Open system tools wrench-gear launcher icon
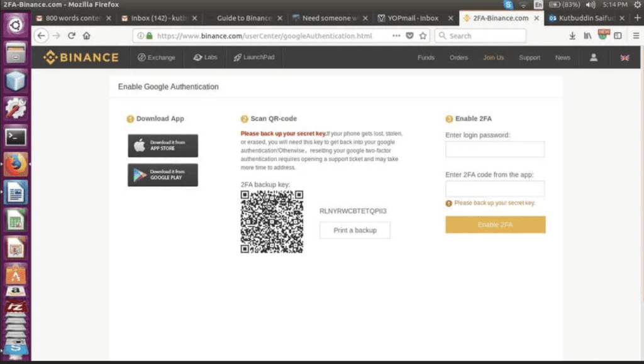The height and width of the screenshot is (364, 644). pos(16,109)
